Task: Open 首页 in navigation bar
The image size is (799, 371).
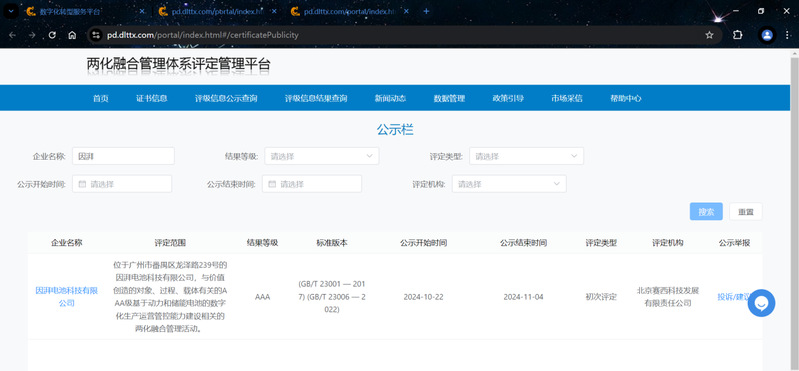Action: 100,98
